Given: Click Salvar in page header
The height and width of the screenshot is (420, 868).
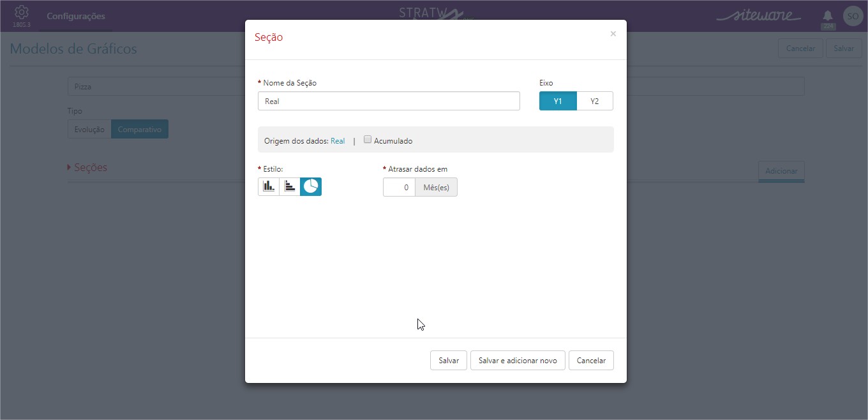Looking at the screenshot, I should (x=844, y=49).
